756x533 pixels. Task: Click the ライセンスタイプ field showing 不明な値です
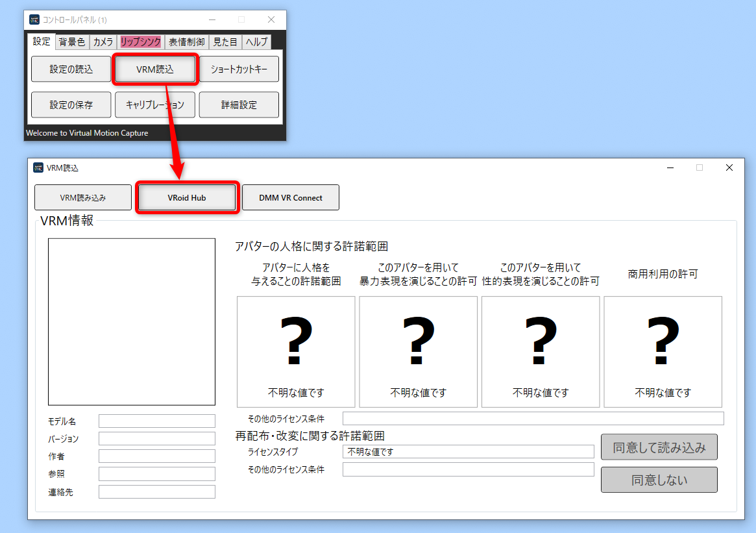pyautogui.click(x=468, y=451)
